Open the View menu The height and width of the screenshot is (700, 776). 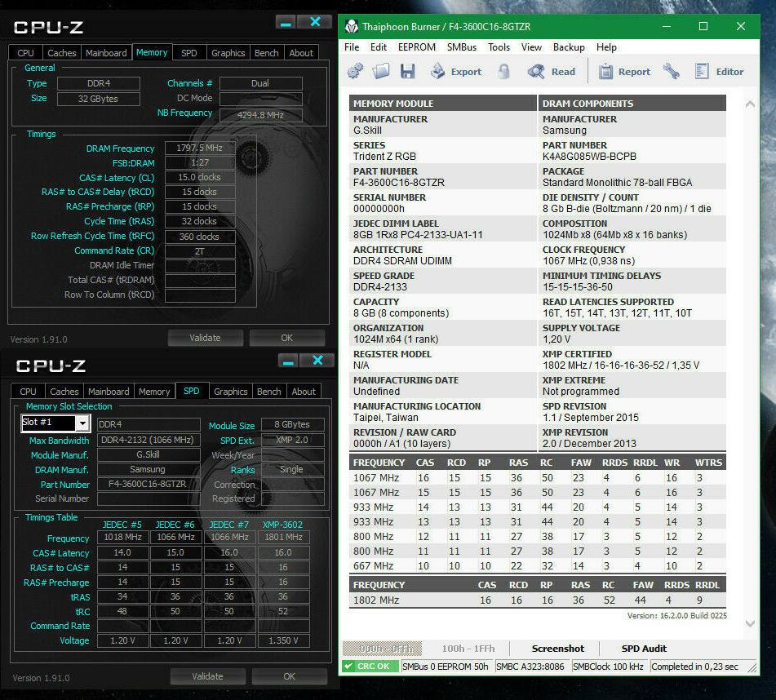click(x=531, y=47)
